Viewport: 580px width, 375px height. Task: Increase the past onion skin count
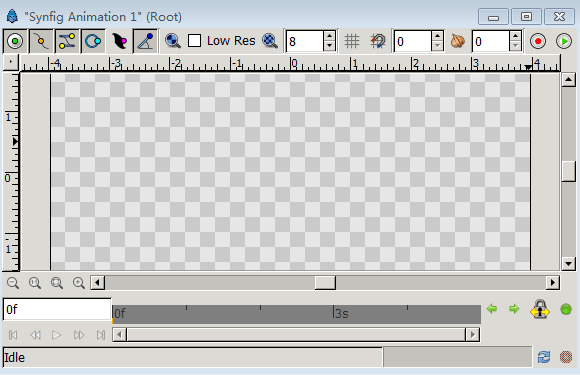click(437, 36)
